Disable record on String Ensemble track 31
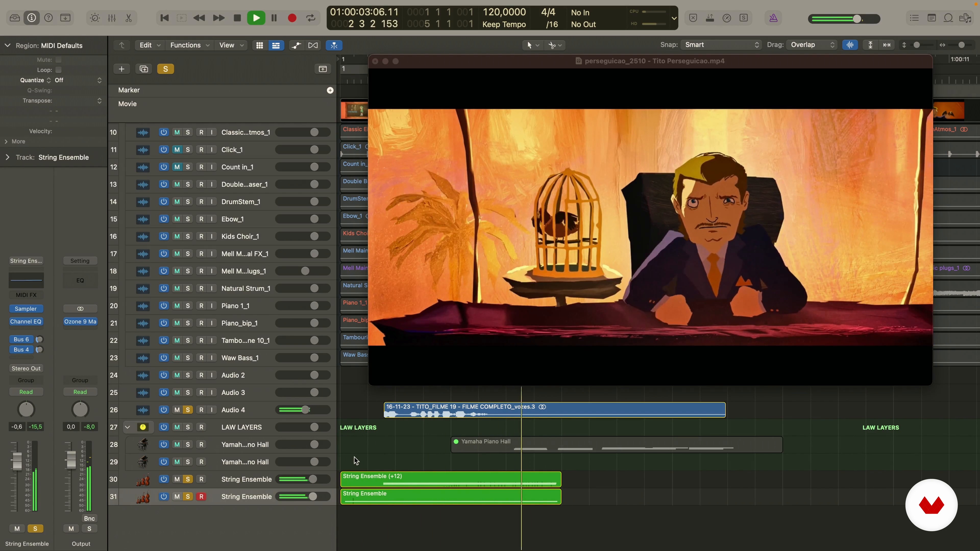980x551 pixels. click(201, 497)
